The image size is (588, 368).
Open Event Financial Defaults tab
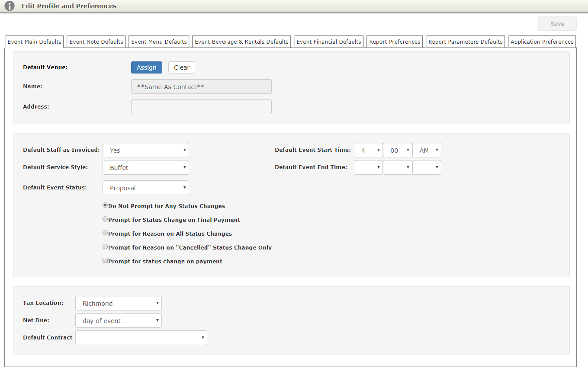329,42
